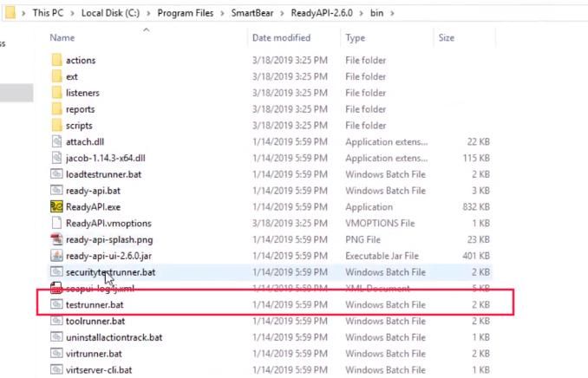Select the ready-api-ui-2.6.0.jar file name
Image resolution: width=588 pixels, height=378 pixels.
pos(108,256)
